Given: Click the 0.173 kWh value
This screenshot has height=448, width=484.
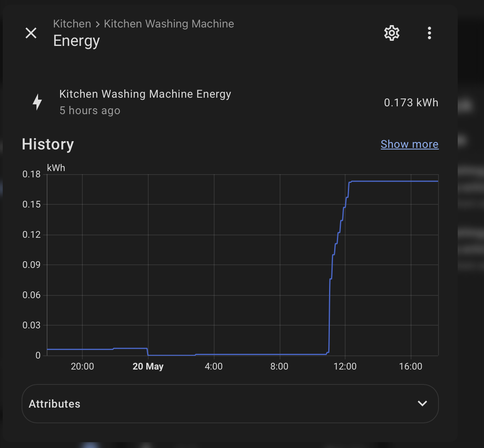Looking at the screenshot, I should pyautogui.click(x=411, y=103).
